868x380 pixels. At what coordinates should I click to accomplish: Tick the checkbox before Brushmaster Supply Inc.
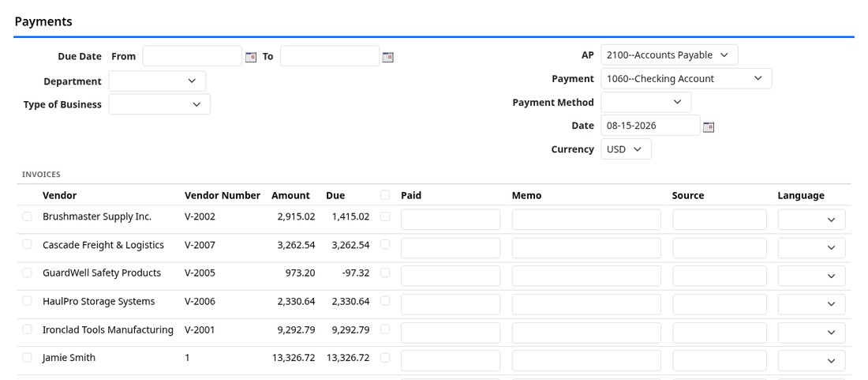coord(27,216)
